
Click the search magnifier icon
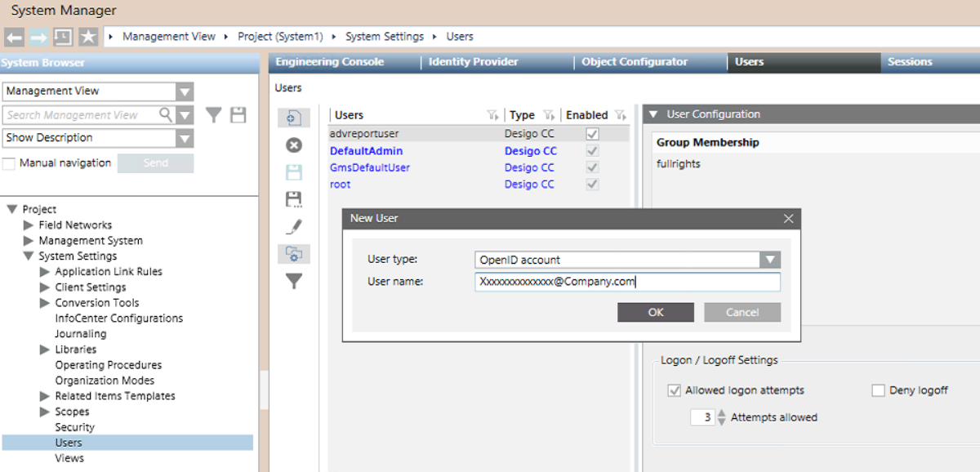pyautogui.click(x=166, y=115)
